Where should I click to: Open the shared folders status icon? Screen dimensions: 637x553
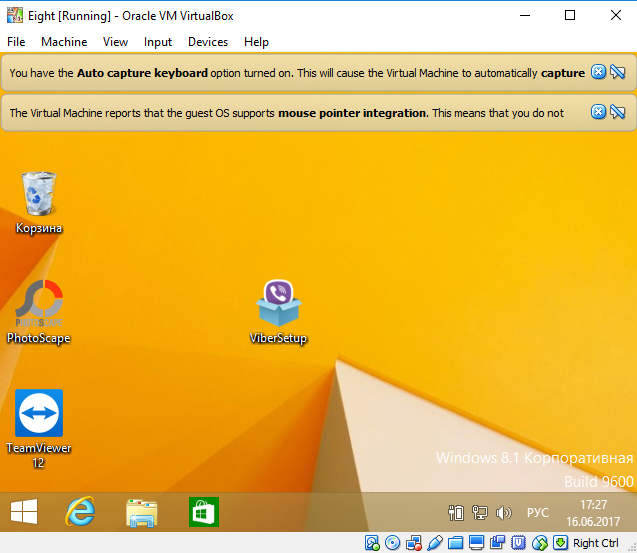(455, 543)
